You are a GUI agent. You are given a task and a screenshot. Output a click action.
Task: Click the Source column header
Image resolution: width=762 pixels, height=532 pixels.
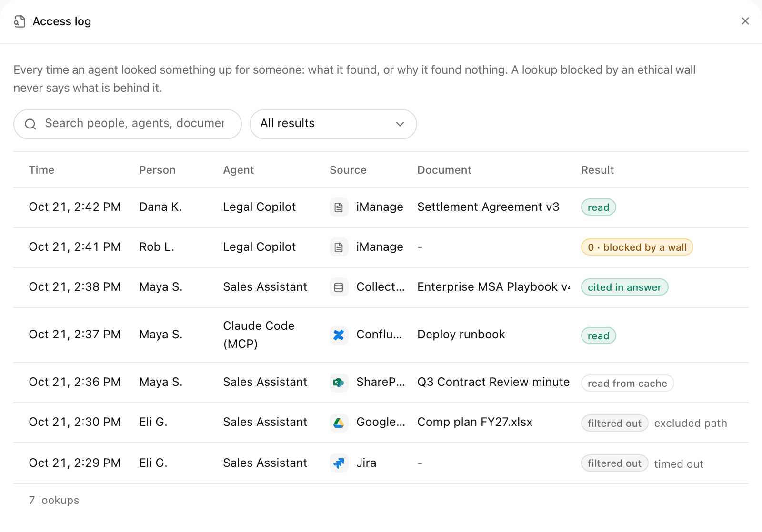click(348, 170)
